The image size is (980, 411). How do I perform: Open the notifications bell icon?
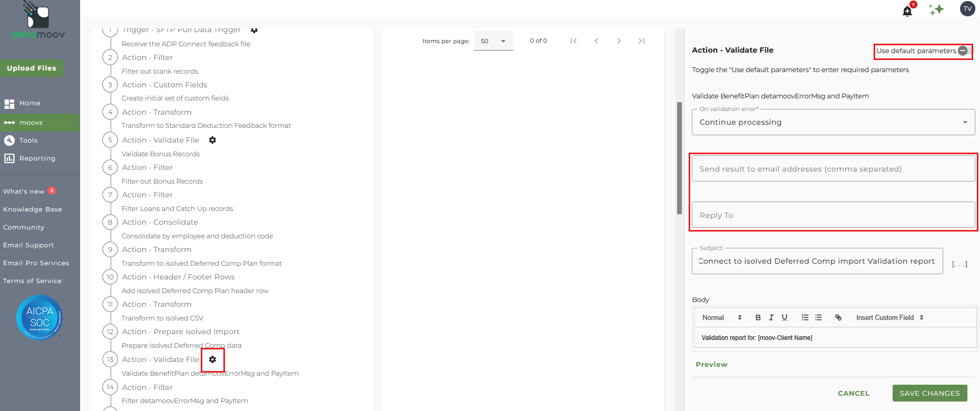[x=907, y=11]
